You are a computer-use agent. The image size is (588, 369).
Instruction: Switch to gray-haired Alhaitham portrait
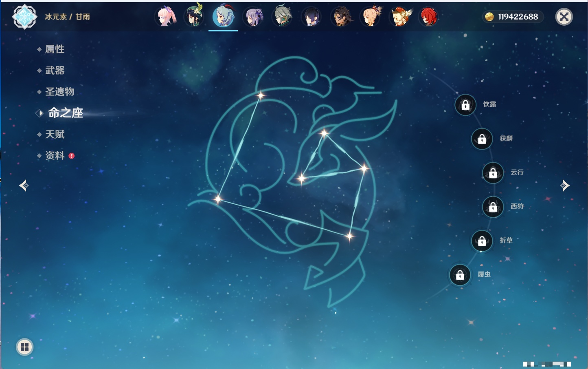pyautogui.click(x=282, y=17)
